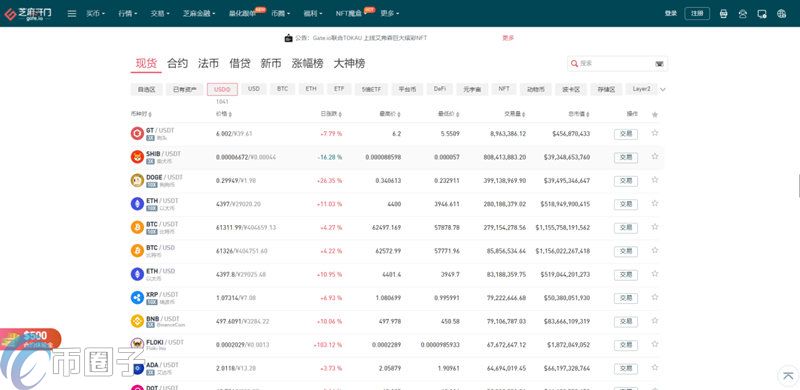Open the 行情 dropdown in header
The height and width of the screenshot is (390, 800).
(128, 14)
